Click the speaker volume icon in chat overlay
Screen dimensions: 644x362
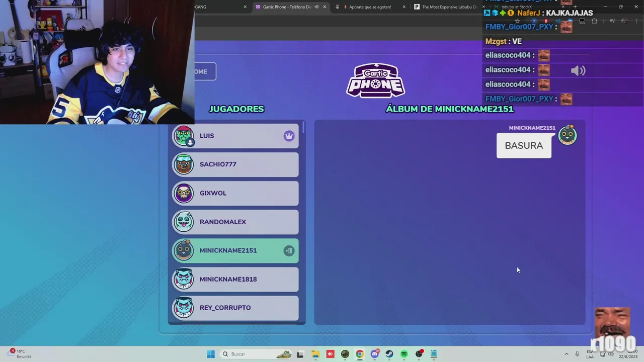578,71
